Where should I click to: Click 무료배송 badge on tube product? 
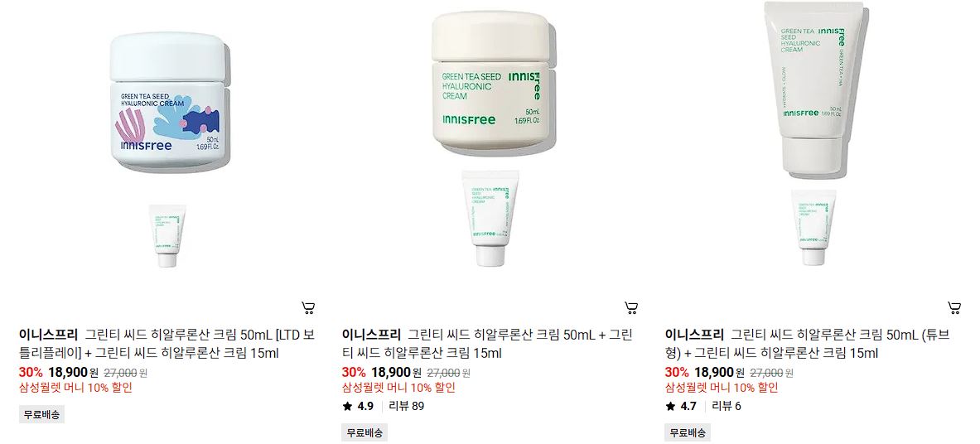point(688,432)
